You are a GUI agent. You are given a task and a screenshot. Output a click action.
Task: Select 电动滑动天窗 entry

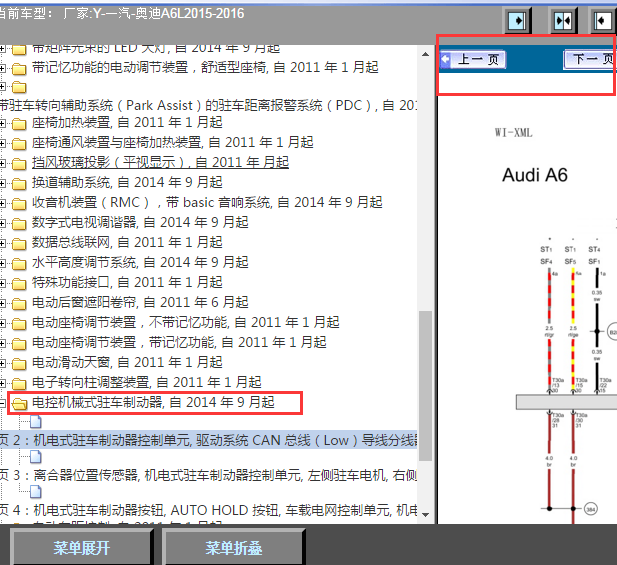click(x=127, y=362)
